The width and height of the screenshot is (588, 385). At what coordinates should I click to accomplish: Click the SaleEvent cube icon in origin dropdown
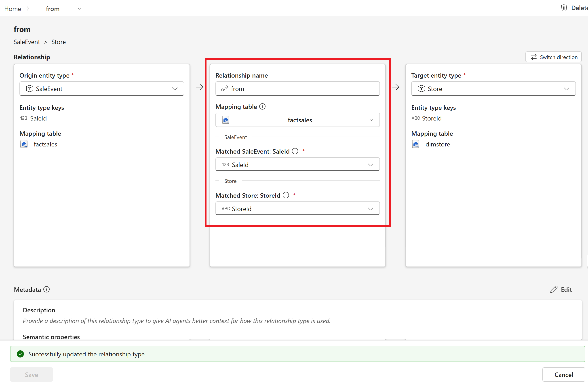point(30,89)
